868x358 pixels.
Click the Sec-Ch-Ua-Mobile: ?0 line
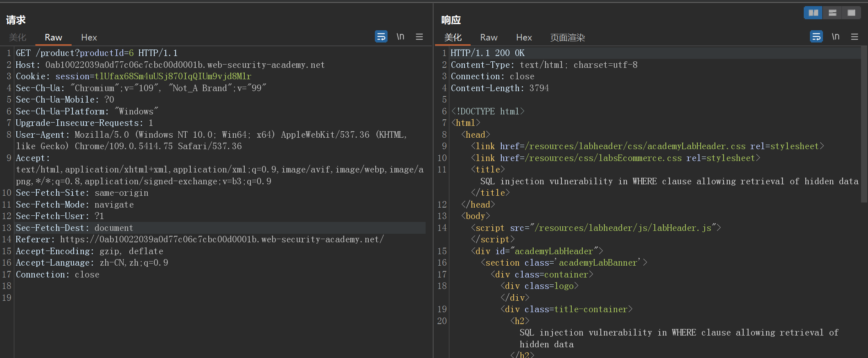pyautogui.click(x=65, y=100)
